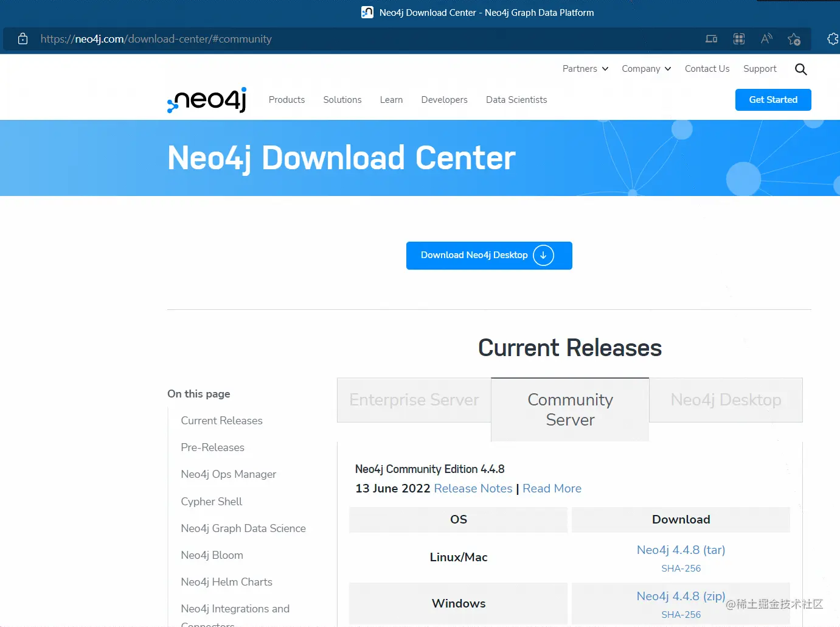Viewport: 840px width, 627px height.
Task: Click the Neo4j favicon in title bar
Action: (367, 12)
